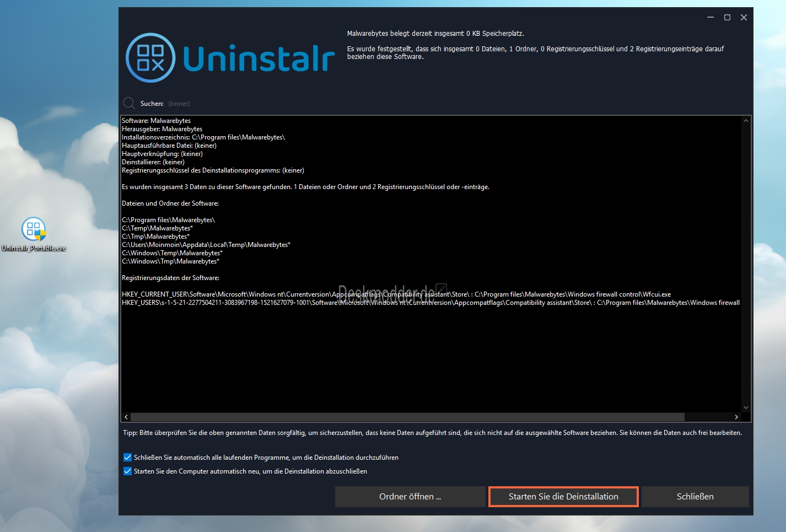Click the scroll up arrow of the data list
Screen dimensions: 786x532
coord(746,121)
